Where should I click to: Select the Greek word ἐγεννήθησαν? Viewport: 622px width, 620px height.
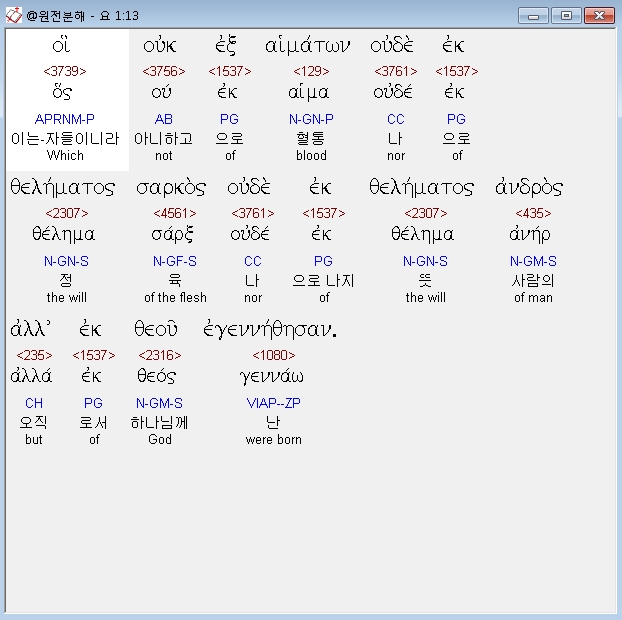(270, 330)
